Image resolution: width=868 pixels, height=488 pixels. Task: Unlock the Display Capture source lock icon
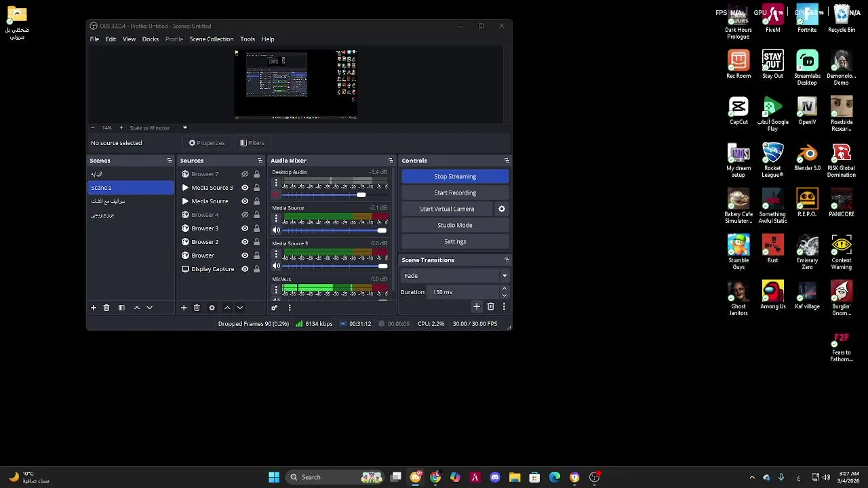click(x=256, y=269)
